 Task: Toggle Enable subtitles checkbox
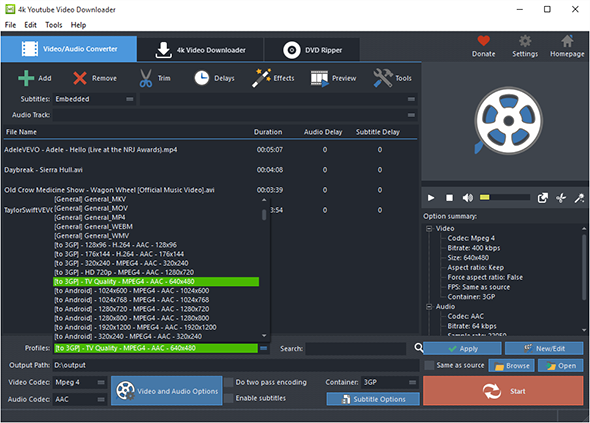click(228, 398)
